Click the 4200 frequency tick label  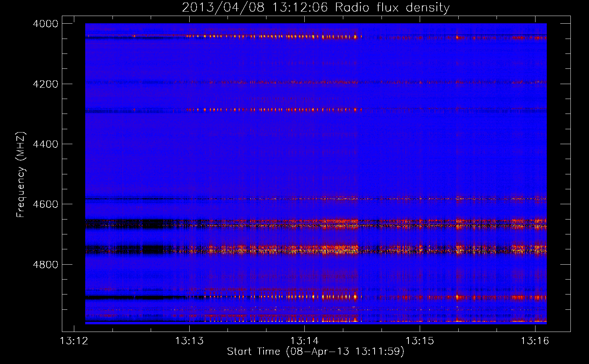[46, 84]
